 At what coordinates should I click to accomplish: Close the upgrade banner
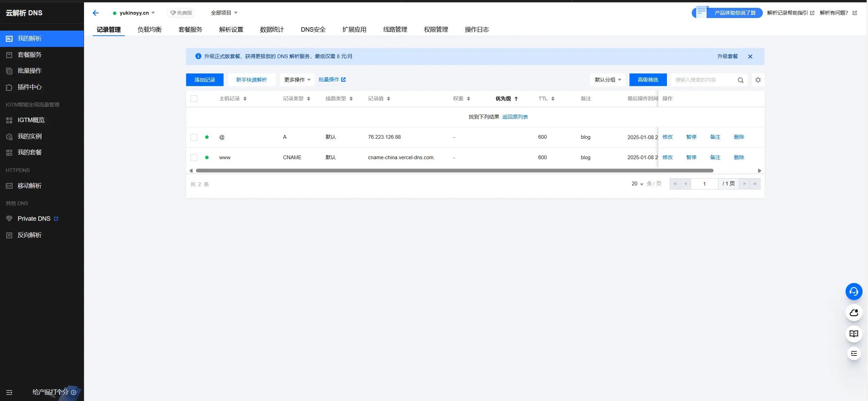(750, 56)
